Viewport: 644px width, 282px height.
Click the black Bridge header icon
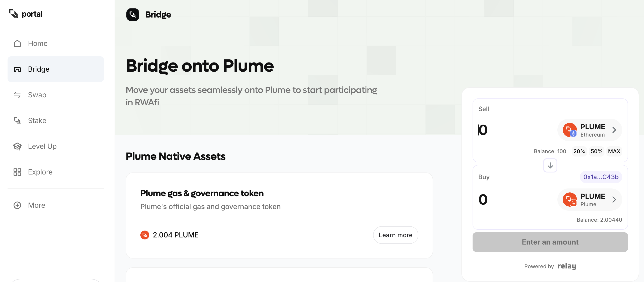(x=133, y=14)
